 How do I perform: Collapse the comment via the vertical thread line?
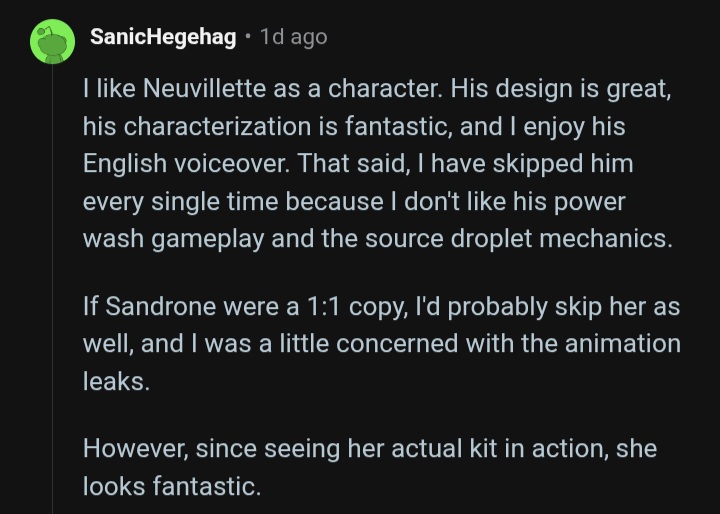(x=52, y=289)
